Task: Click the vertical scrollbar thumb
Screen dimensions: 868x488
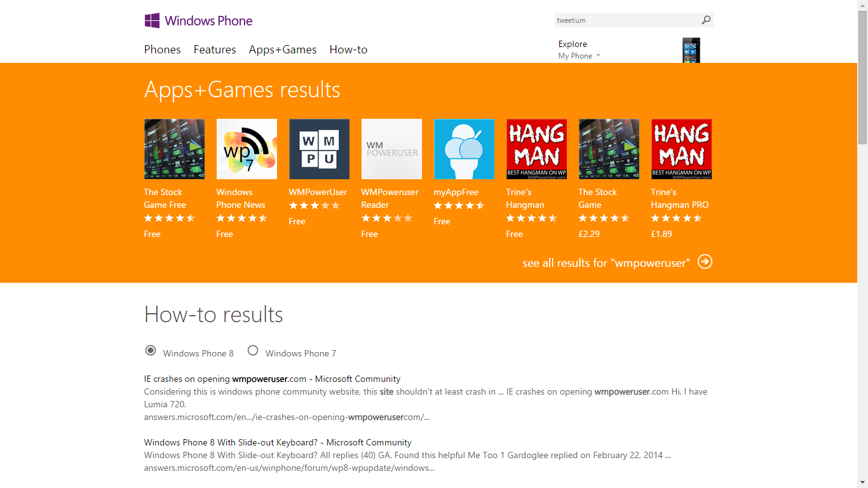Action: tap(862, 78)
